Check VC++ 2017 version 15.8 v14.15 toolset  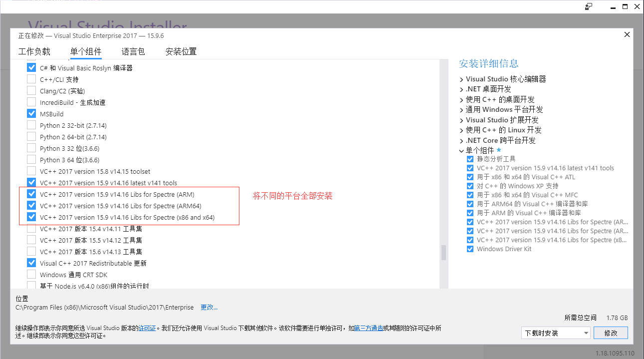tap(31, 171)
